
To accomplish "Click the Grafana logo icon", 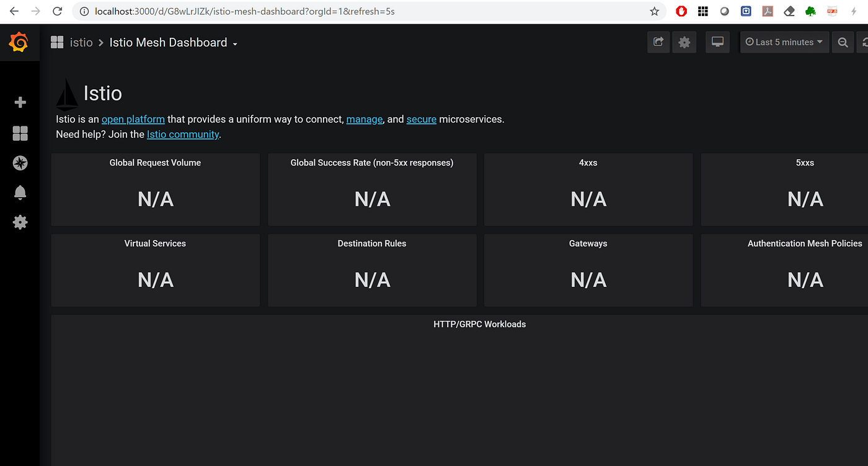I will point(18,42).
